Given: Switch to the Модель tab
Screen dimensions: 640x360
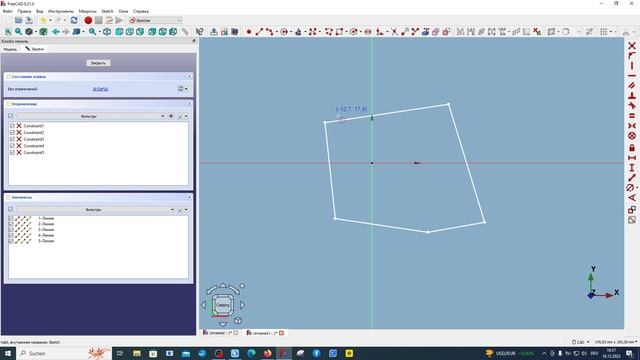Looking at the screenshot, I should 10,49.
